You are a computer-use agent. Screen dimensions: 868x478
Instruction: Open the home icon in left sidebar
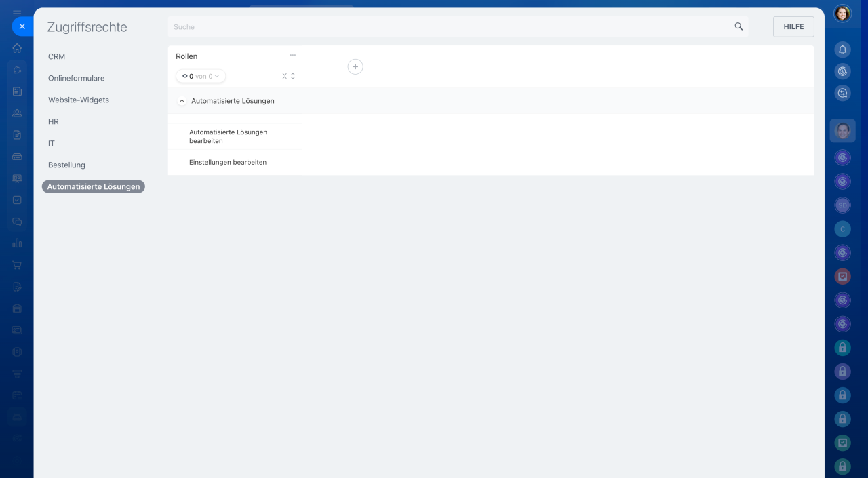coord(17,48)
